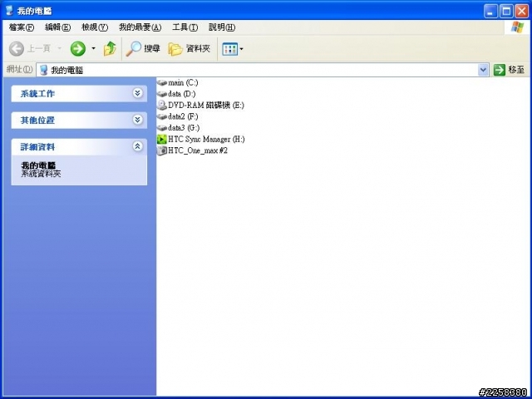
Task: Open Forward history dropdown arrow
Action: 93,49
